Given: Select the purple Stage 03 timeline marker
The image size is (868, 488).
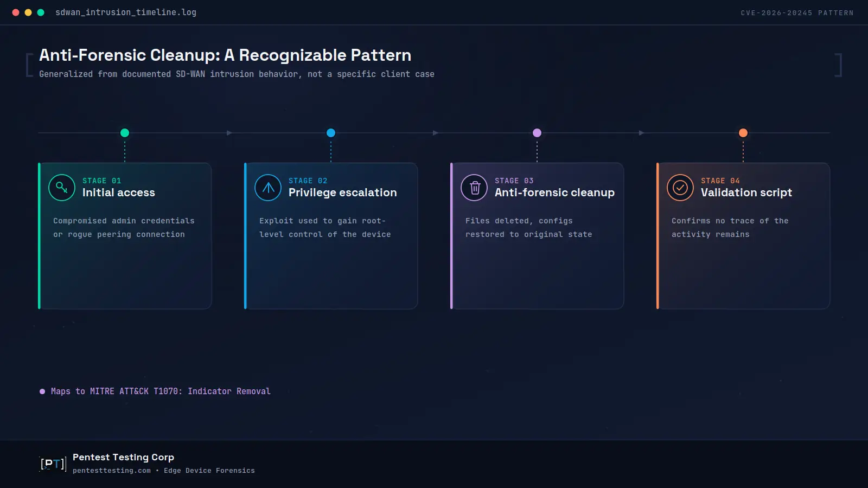Looking at the screenshot, I should pos(537,133).
